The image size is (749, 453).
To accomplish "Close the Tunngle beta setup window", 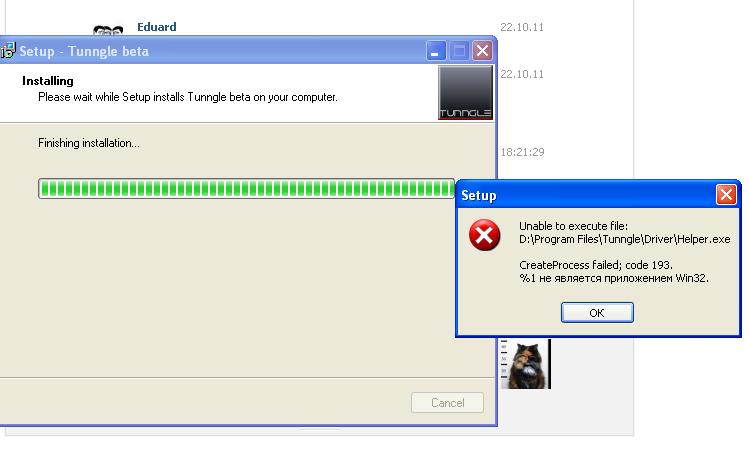I will [x=482, y=50].
